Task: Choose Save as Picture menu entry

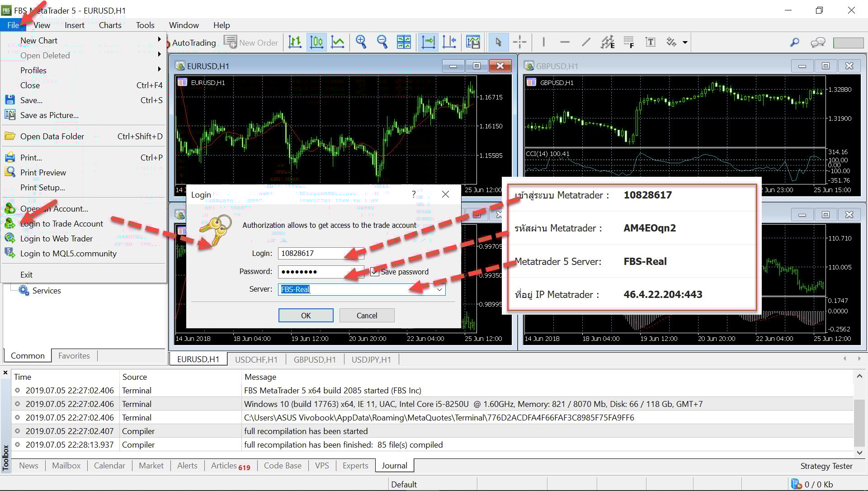Action: [84, 115]
